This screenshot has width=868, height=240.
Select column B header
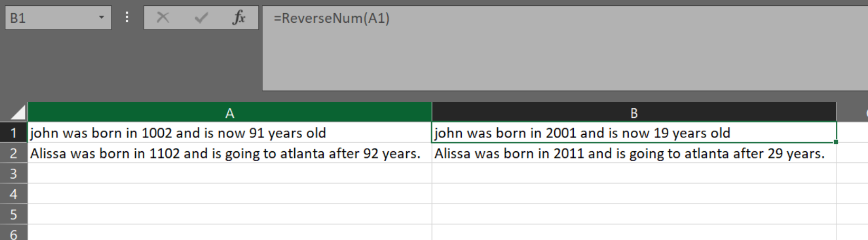pos(633,113)
